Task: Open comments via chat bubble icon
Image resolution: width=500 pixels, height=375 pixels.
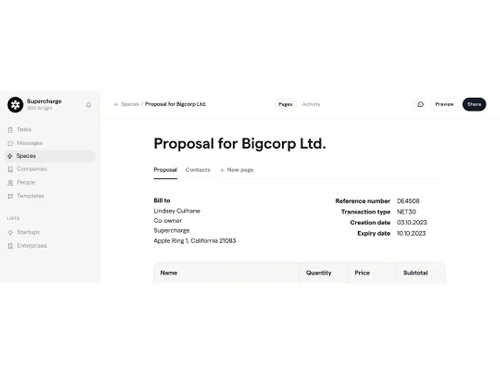Action: [x=421, y=104]
